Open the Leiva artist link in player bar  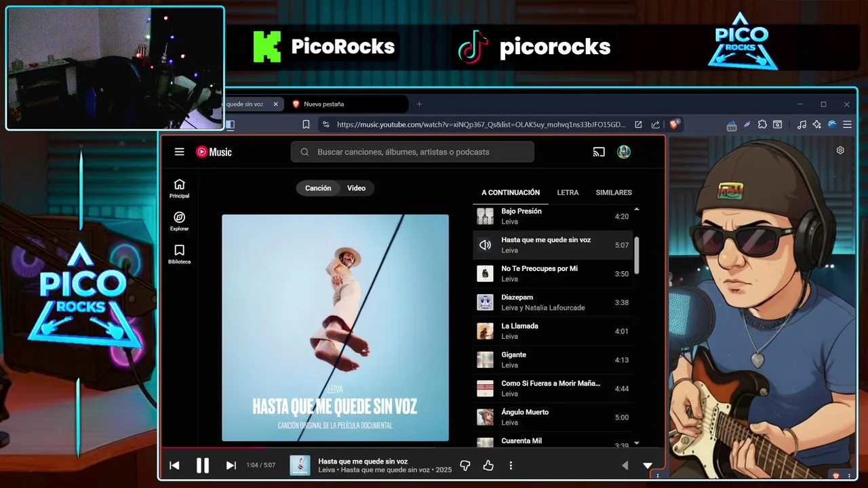pos(326,470)
